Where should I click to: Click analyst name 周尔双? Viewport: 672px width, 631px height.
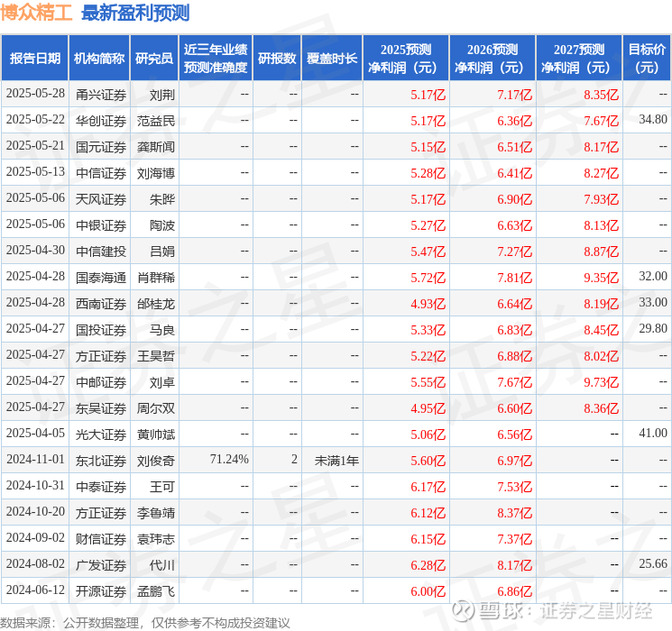tap(156, 408)
